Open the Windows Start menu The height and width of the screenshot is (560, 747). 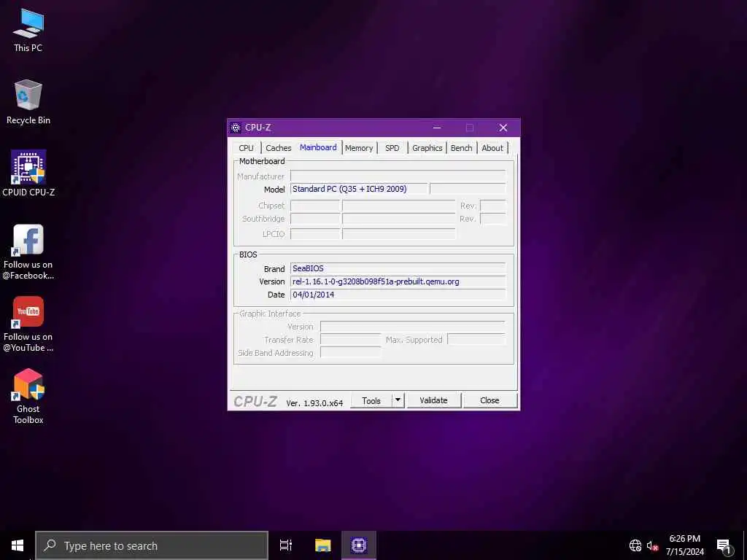pyautogui.click(x=18, y=545)
